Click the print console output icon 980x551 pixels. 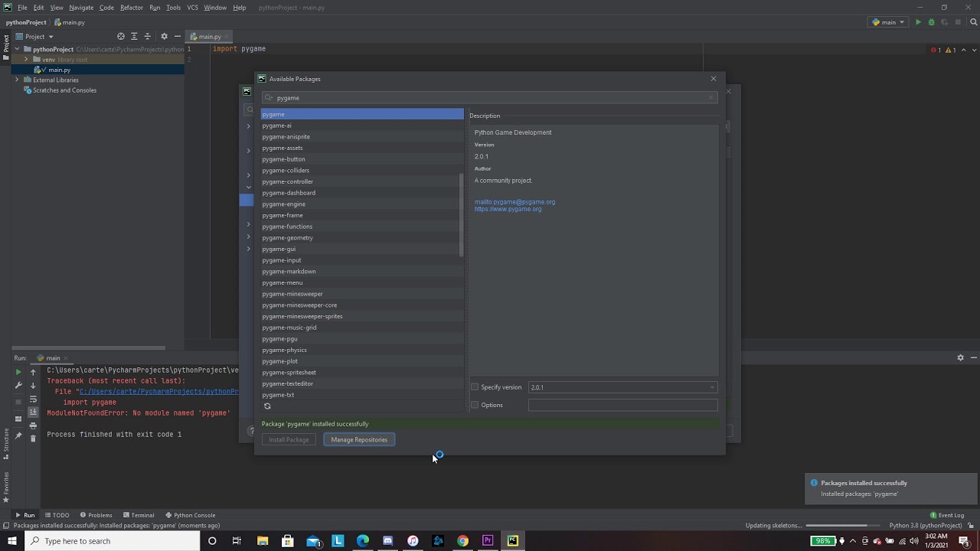[x=33, y=425]
